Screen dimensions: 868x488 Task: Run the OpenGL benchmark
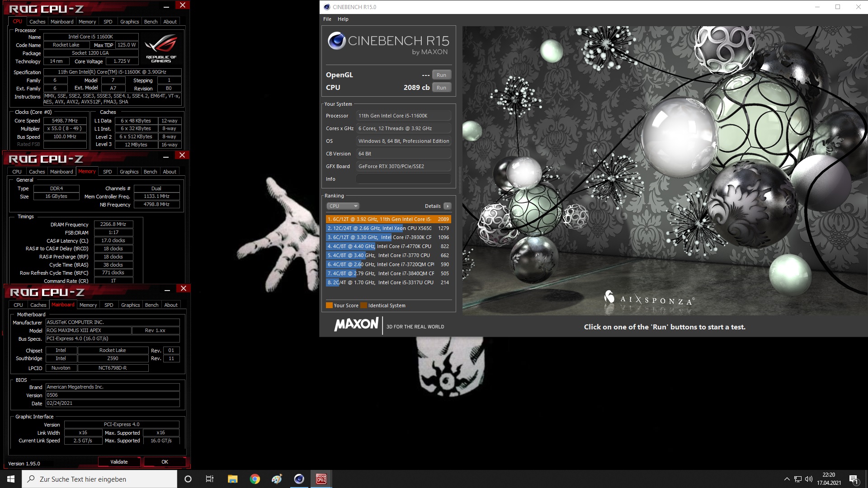point(441,75)
